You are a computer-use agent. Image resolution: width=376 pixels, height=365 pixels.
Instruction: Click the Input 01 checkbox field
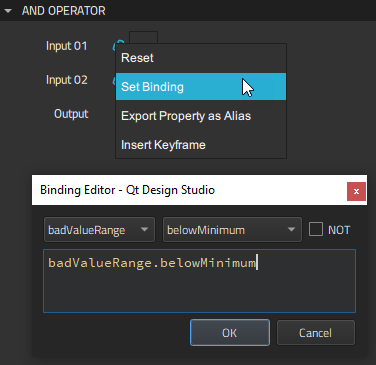143,37
